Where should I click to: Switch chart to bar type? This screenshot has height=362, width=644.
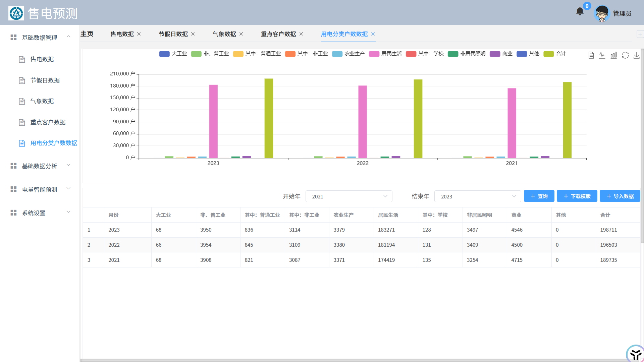point(613,55)
